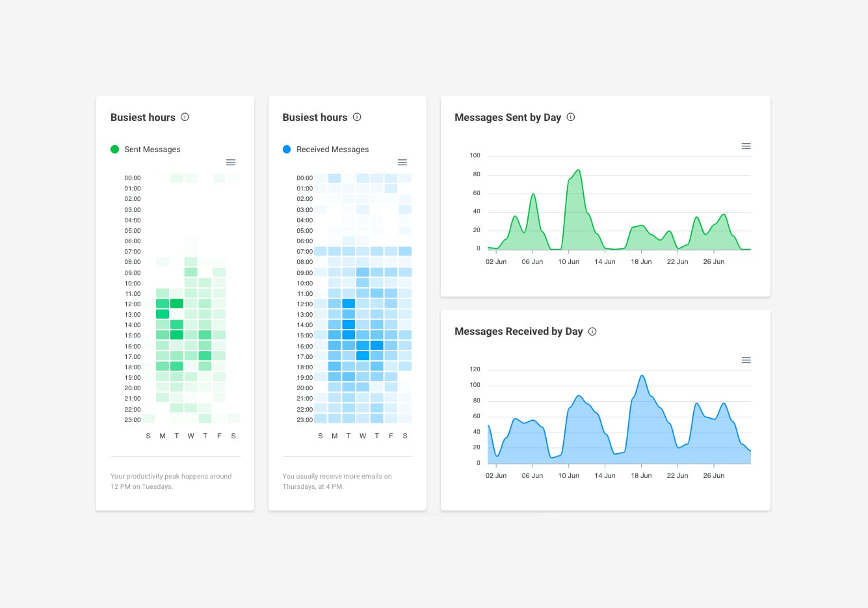
Task: Open the export menu on Messages Sent by Day chart
Action: (746, 146)
